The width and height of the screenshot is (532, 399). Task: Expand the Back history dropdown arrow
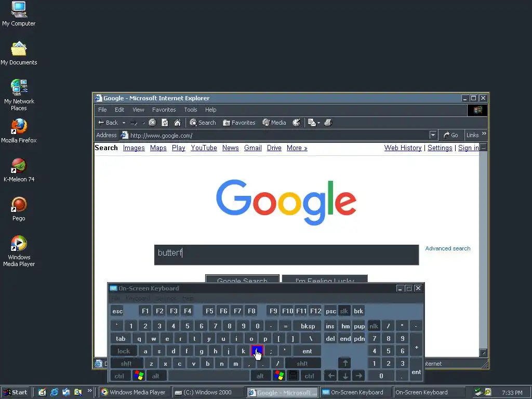click(x=124, y=123)
